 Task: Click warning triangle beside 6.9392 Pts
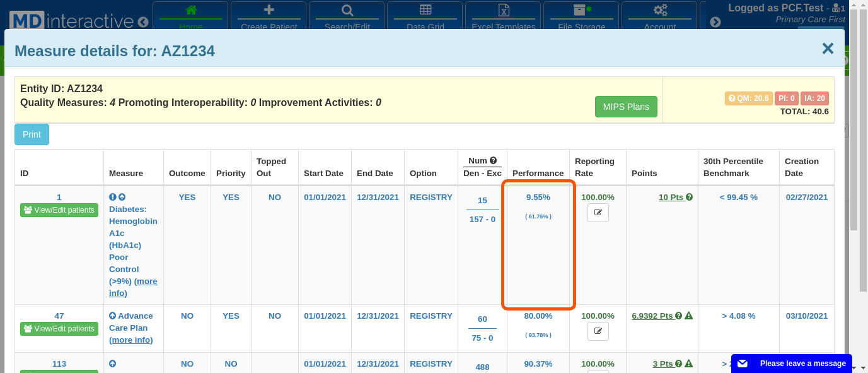pyautogui.click(x=689, y=316)
